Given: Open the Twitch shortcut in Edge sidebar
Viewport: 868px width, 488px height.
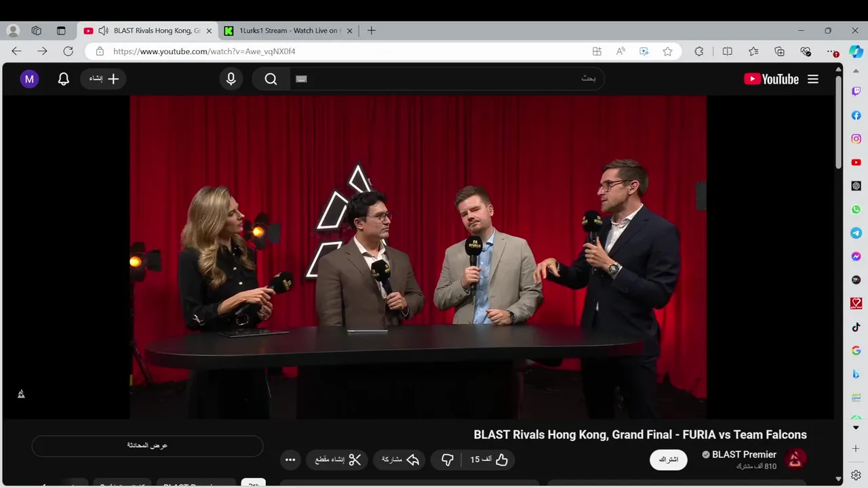Looking at the screenshot, I should tap(856, 92).
